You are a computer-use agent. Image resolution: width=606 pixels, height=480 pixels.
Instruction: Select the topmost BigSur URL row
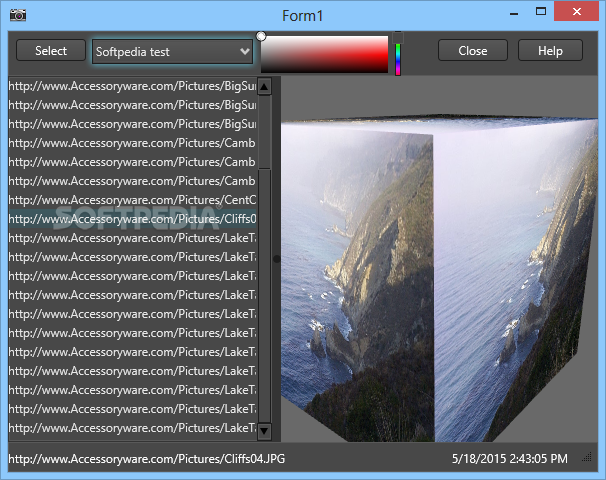click(132, 86)
